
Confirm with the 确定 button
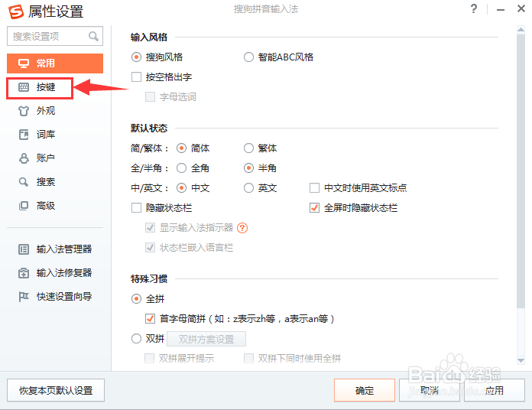tap(365, 390)
